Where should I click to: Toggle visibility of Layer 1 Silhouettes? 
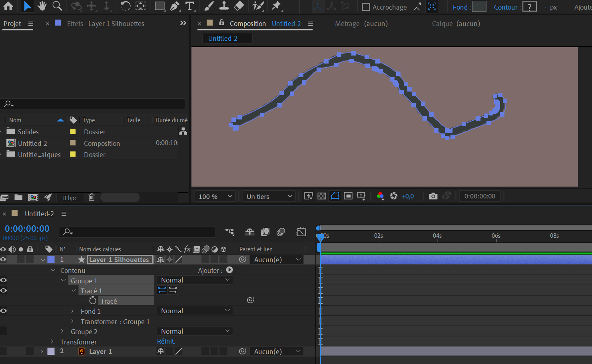coord(4,260)
